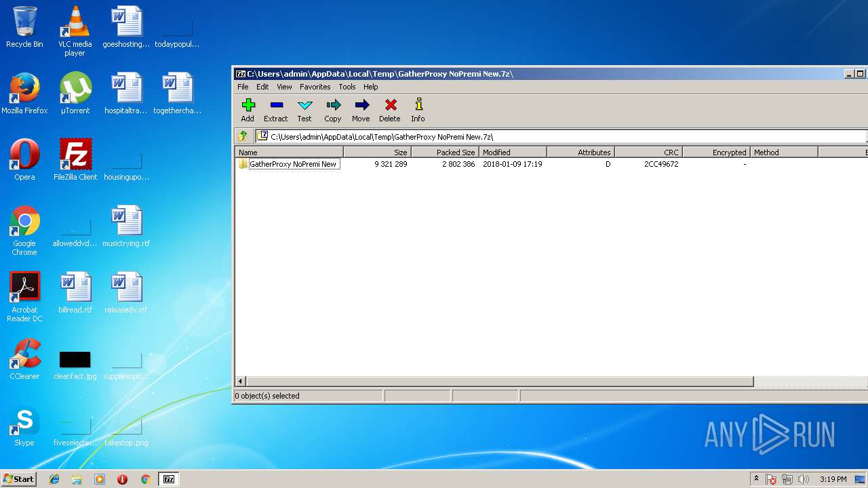
Task: Select the hospitaltra document icon
Action: [x=126, y=94]
